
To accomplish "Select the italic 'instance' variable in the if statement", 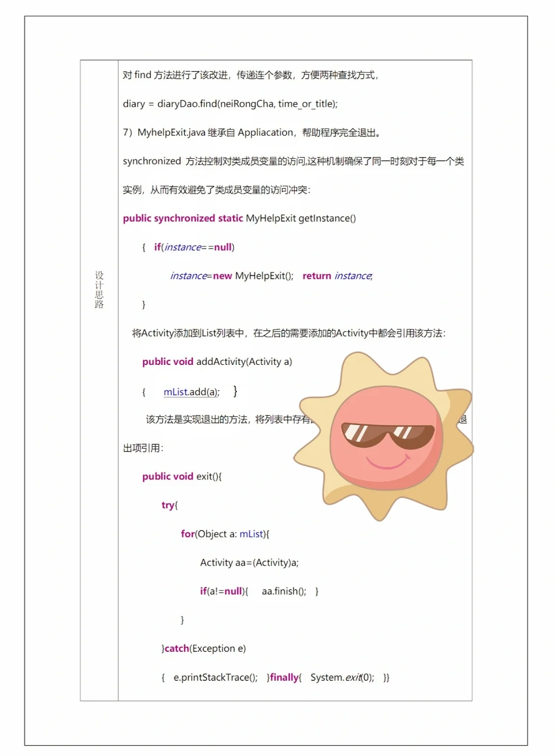I will tap(183, 247).
